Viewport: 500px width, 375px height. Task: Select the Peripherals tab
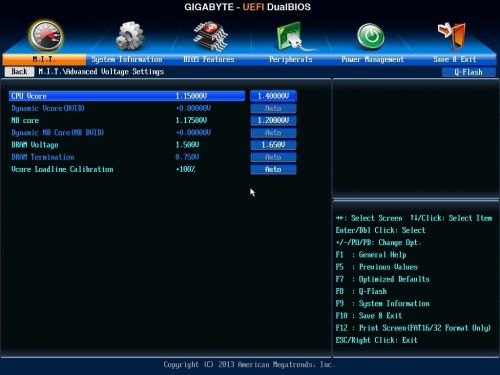tap(291, 59)
